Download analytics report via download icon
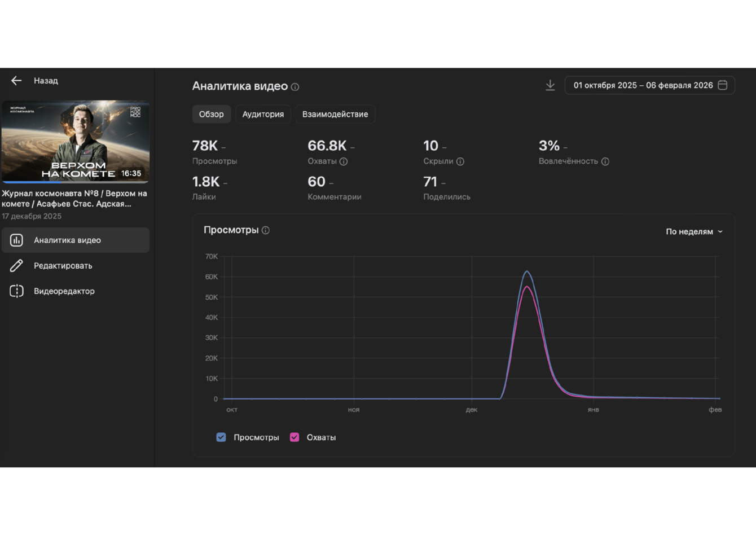Image resolution: width=756 pixels, height=535 pixels. coord(550,85)
